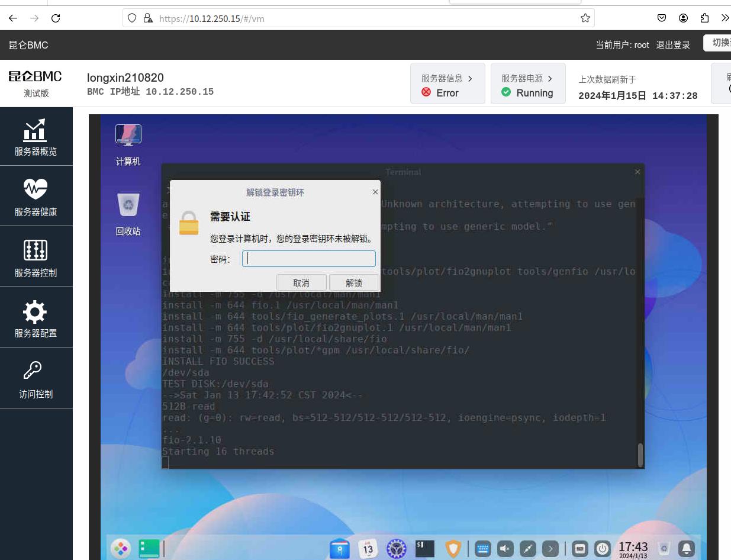Expand the 服务器信息 Error status panel

click(x=447, y=84)
